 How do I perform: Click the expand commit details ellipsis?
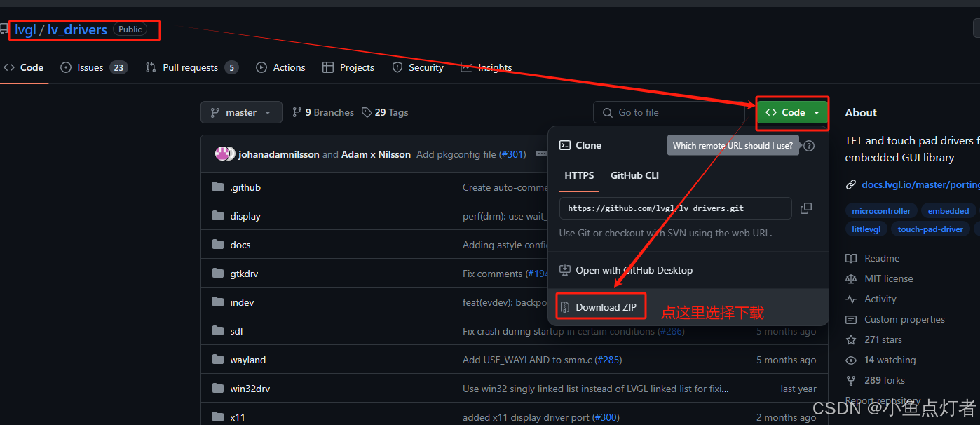(x=541, y=154)
